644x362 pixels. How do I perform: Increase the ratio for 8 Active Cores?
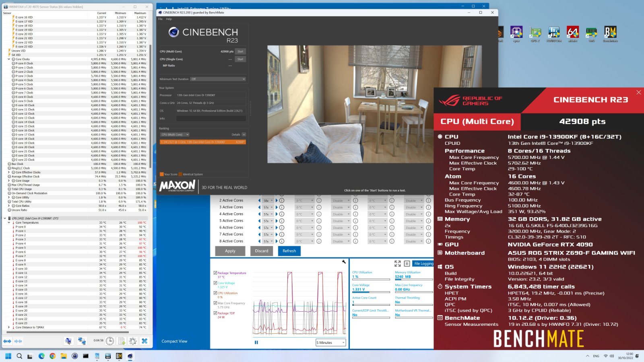277,241
